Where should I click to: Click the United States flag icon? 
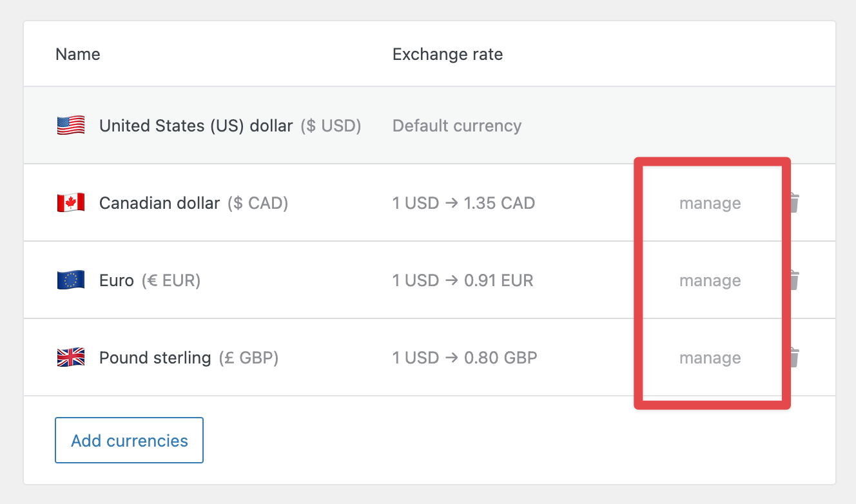71,126
